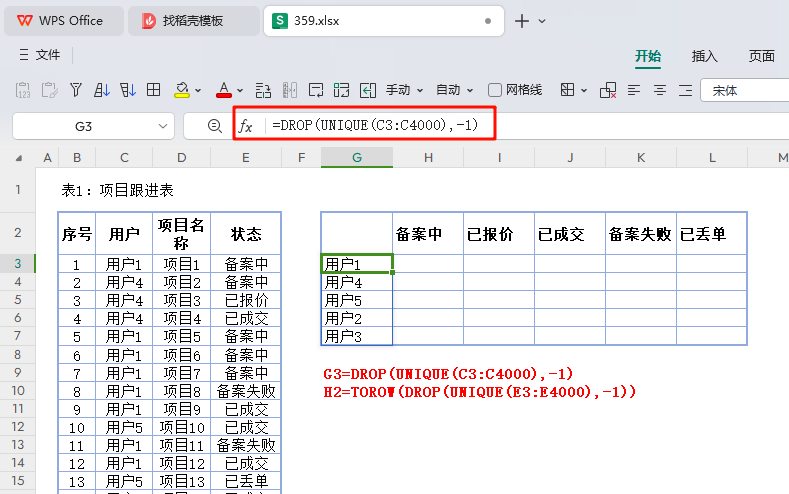Click the fx insert function icon
Viewport: 789px width, 494px height.
pos(246,126)
